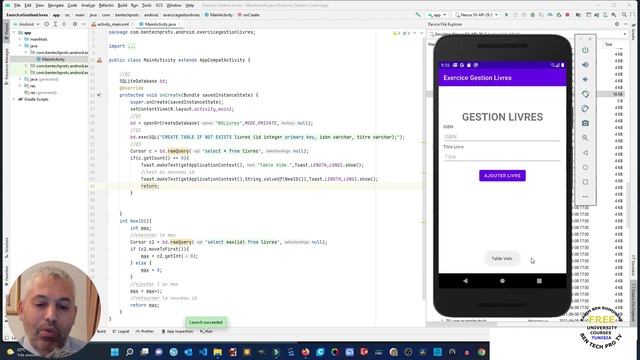Open emulator extended controls three dots
640x360 pixels.
pyautogui.click(x=585, y=197)
